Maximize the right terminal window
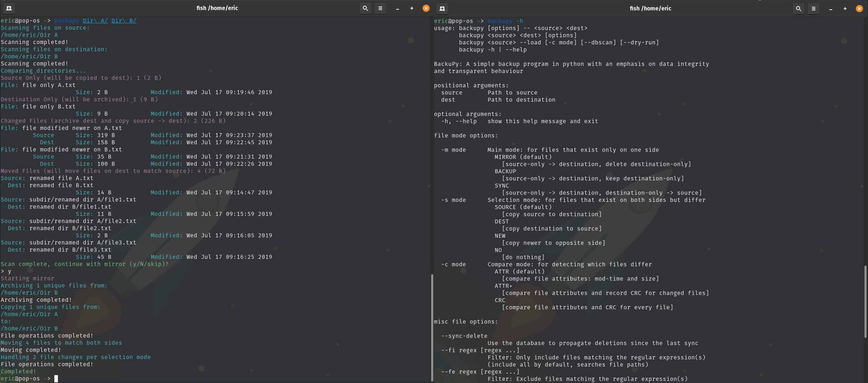 tap(845, 8)
